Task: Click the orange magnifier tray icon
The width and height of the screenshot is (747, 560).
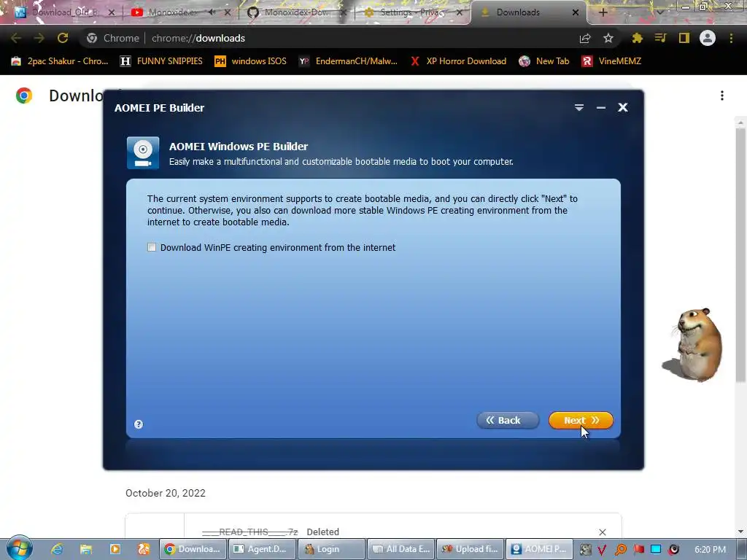Action: pyautogui.click(x=620, y=550)
